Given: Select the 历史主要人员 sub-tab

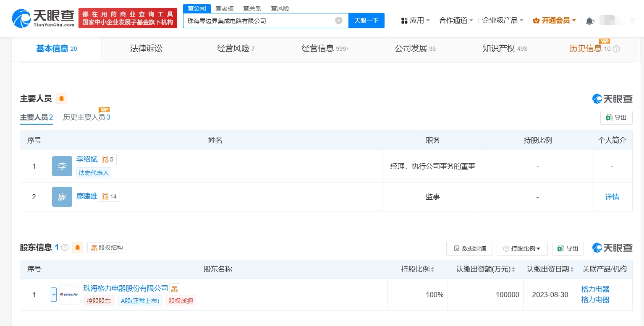Looking at the screenshot, I should (86, 117).
